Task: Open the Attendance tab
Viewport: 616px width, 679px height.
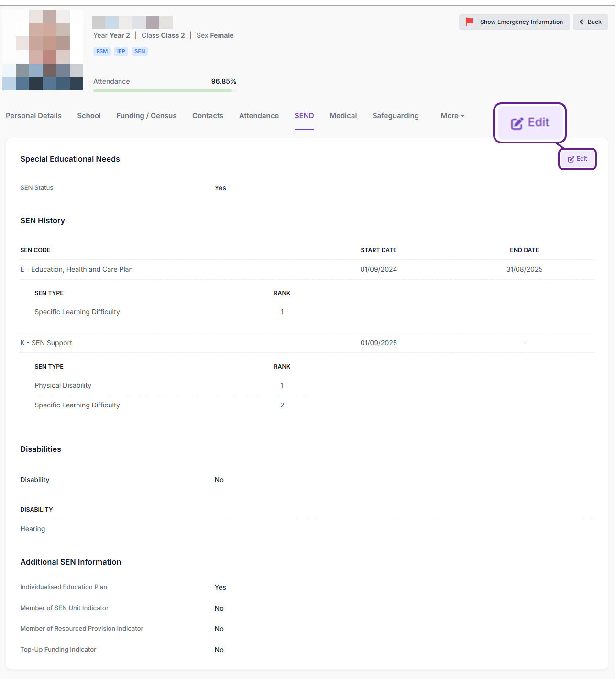Action: (x=259, y=116)
